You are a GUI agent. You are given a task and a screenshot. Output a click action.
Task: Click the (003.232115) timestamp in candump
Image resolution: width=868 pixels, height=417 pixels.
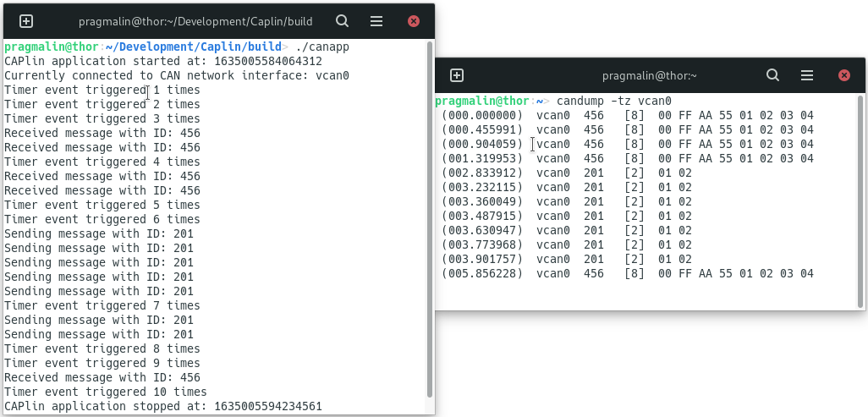point(482,187)
